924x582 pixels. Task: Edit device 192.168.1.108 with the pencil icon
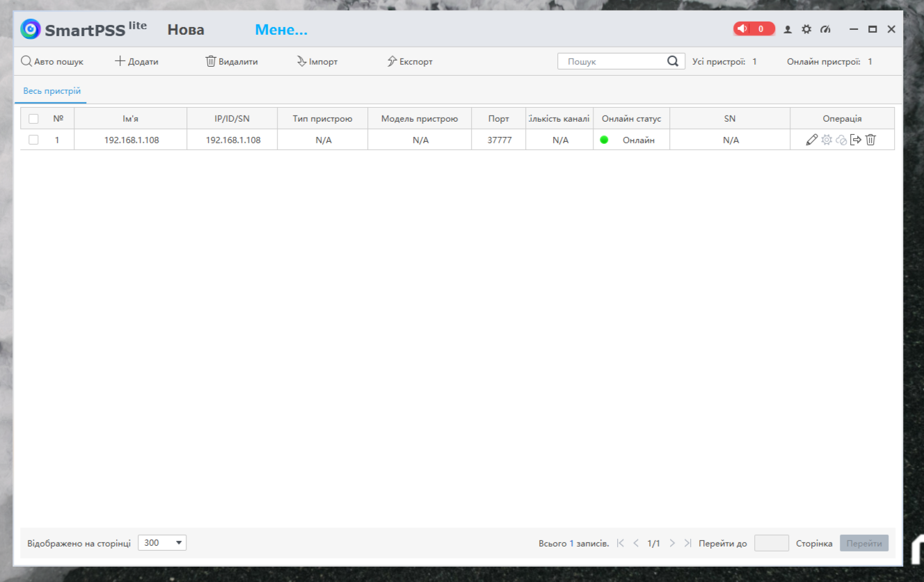pos(811,140)
